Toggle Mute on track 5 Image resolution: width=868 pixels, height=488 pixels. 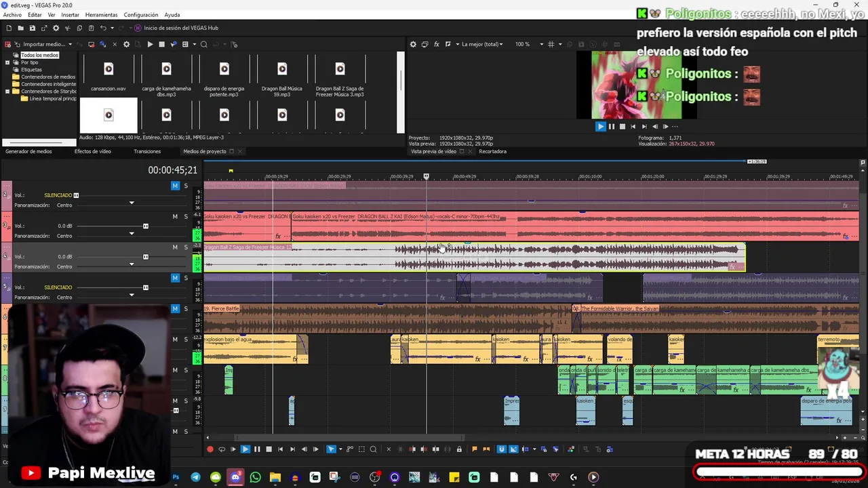coord(175,277)
